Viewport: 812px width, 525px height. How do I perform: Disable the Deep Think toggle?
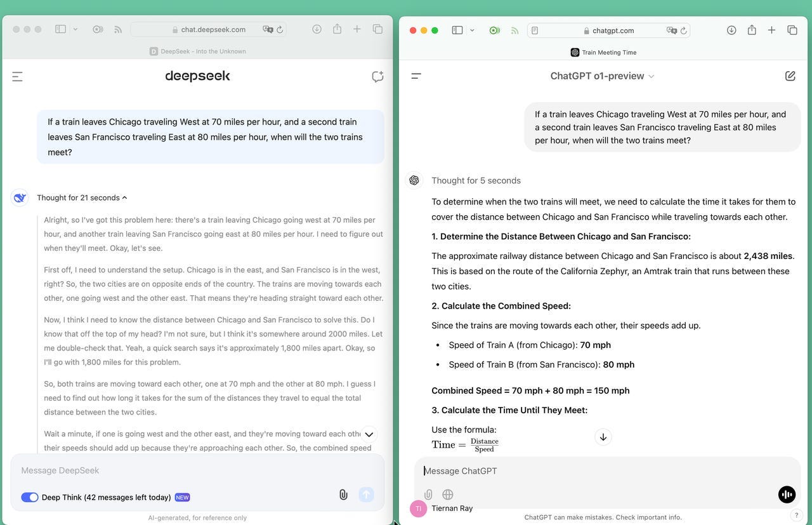30,497
